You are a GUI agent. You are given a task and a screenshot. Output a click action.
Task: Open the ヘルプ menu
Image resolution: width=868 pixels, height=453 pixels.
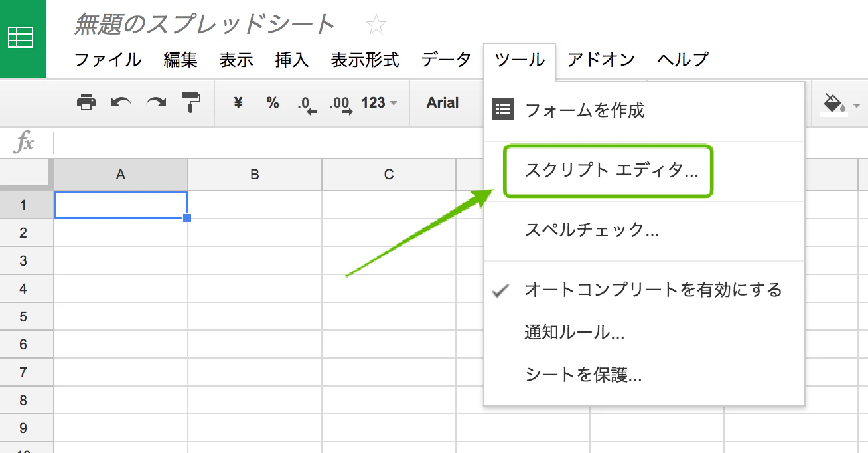point(683,60)
